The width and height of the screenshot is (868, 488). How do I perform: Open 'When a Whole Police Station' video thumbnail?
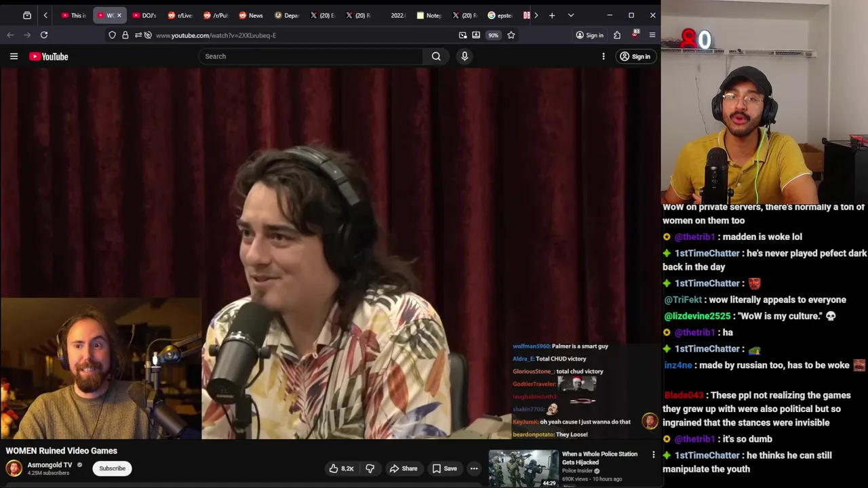click(x=524, y=468)
